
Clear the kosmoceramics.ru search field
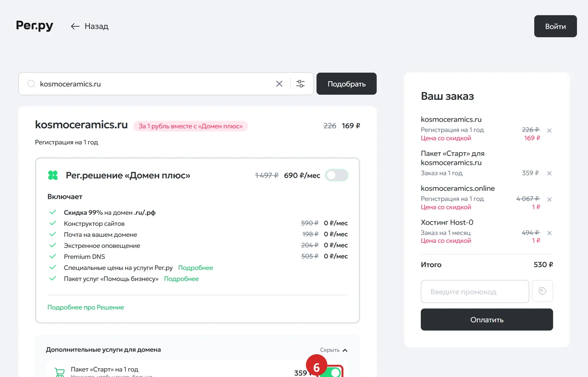(x=279, y=84)
